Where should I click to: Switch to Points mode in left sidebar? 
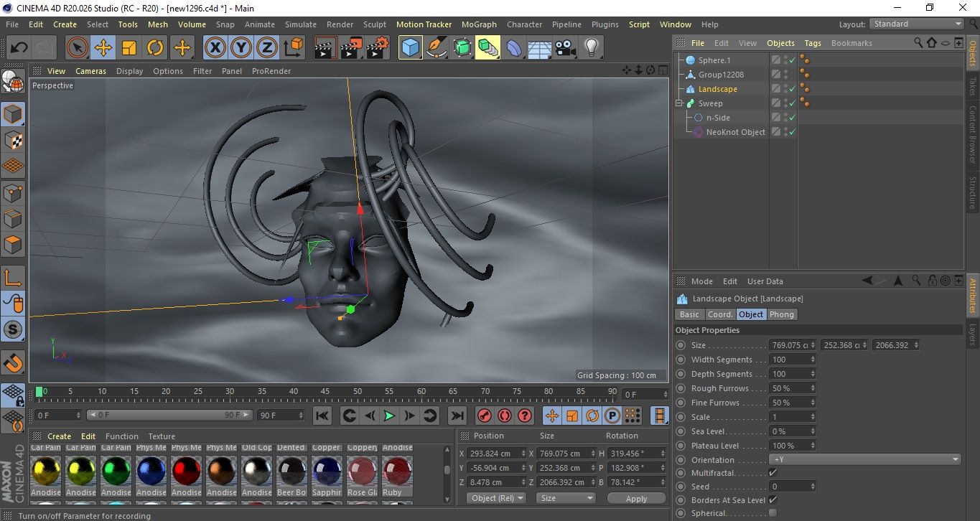click(x=13, y=193)
